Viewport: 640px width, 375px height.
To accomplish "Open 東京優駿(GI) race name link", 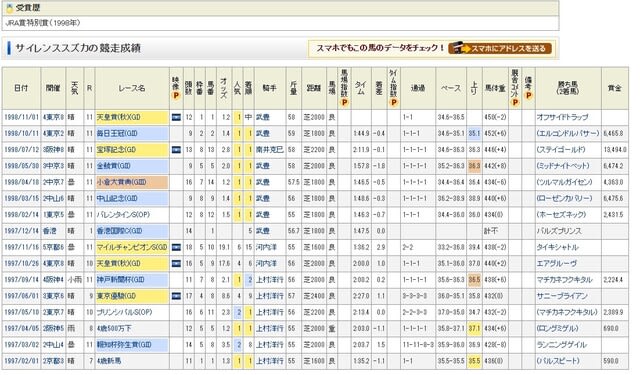I will coord(116,296).
